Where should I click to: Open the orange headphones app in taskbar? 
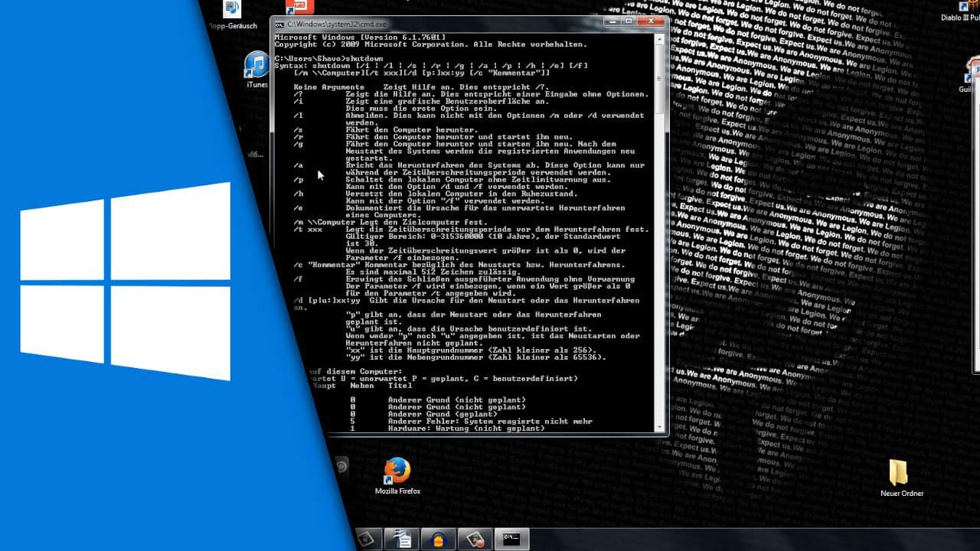[x=439, y=539]
